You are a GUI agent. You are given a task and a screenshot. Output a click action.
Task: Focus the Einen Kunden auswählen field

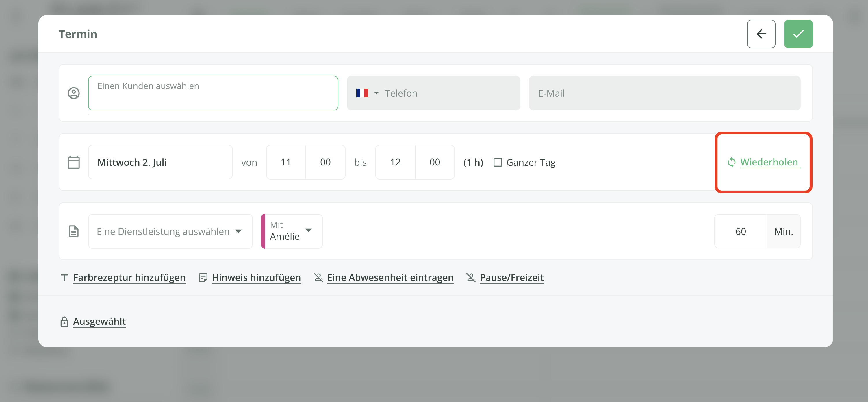click(x=213, y=93)
